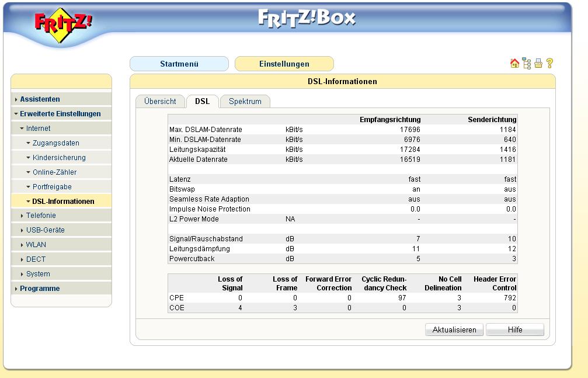Image resolution: width=588 pixels, height=378 pixels.
Task: Open USB-Geräte section
Action: [x=46, y=230]
